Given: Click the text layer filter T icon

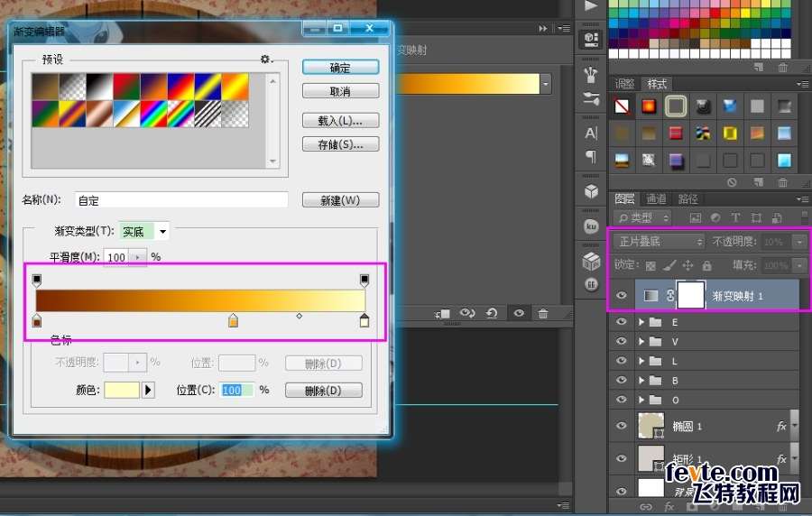Looking at the screenshot, I should (735, 218).
